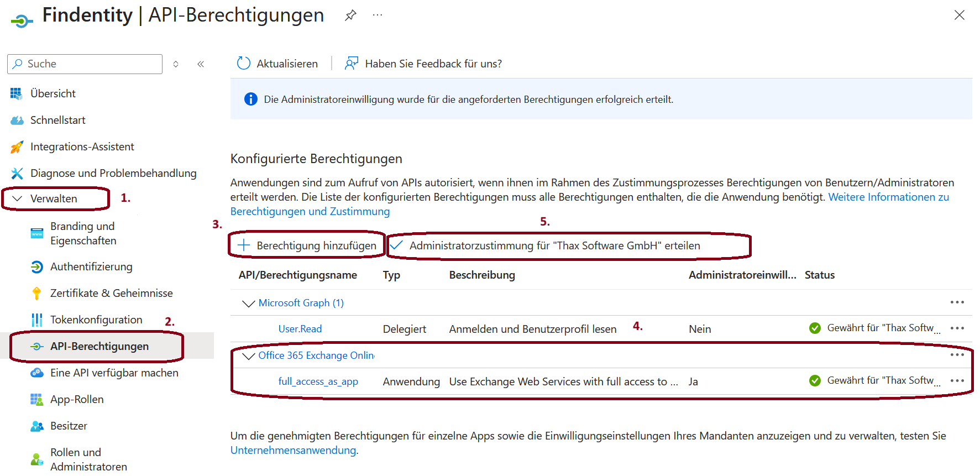Click the Beschreibung column header

pyautogui.click(x=482, y=275)
